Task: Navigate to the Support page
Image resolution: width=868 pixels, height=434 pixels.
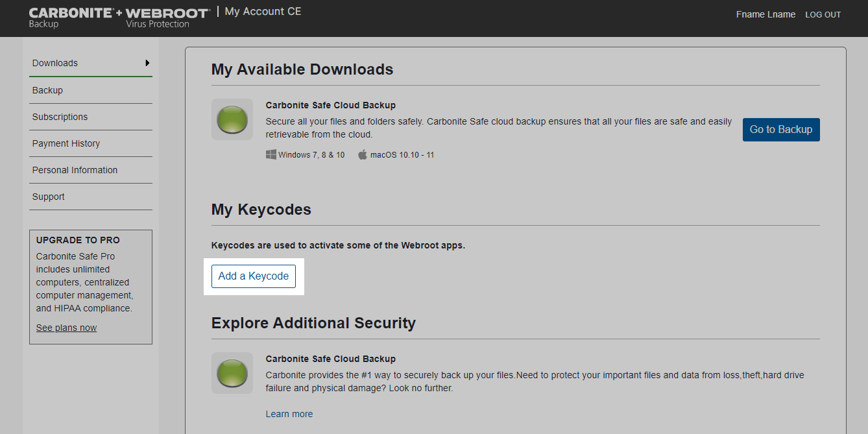Action: click(x=48, y=197)
